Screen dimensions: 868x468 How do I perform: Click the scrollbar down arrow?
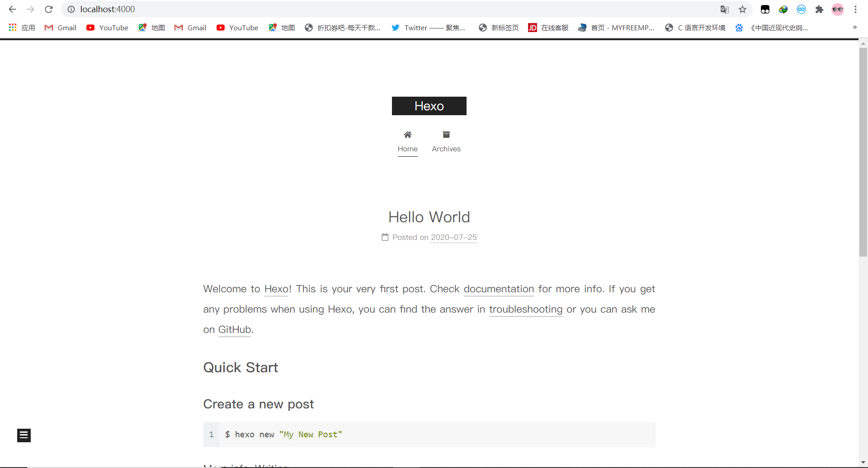[863, 463]
